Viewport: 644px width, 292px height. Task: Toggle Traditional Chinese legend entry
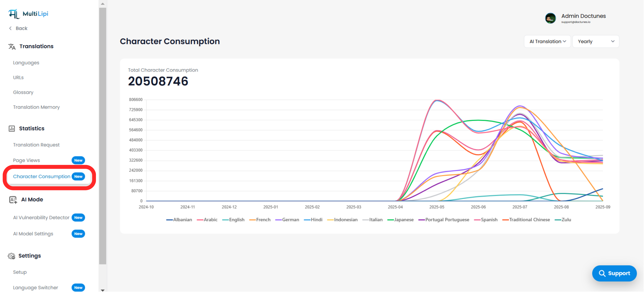[x=526, y=220]
